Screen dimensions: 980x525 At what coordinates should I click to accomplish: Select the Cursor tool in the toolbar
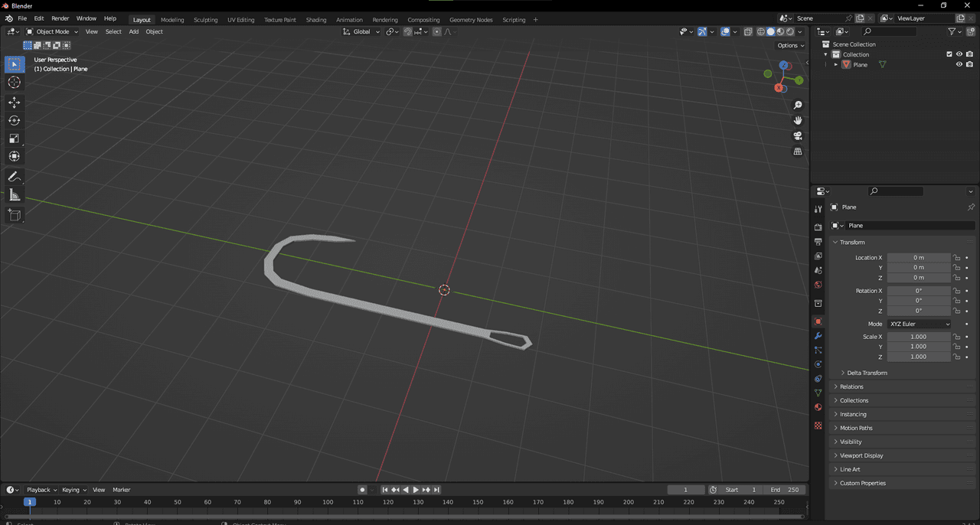pos(14,83)
